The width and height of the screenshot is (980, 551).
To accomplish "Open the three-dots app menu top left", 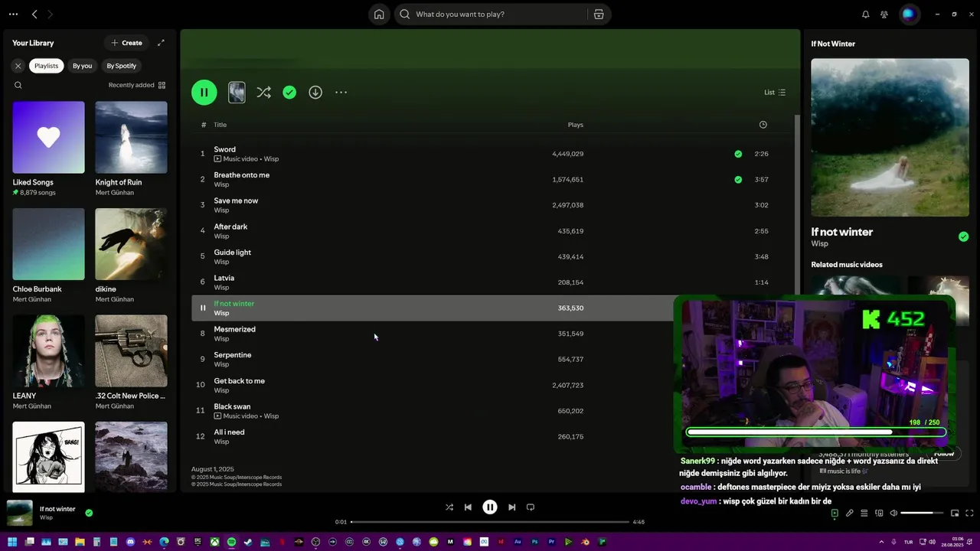I will pyautogui.click(x=13, y=14).
